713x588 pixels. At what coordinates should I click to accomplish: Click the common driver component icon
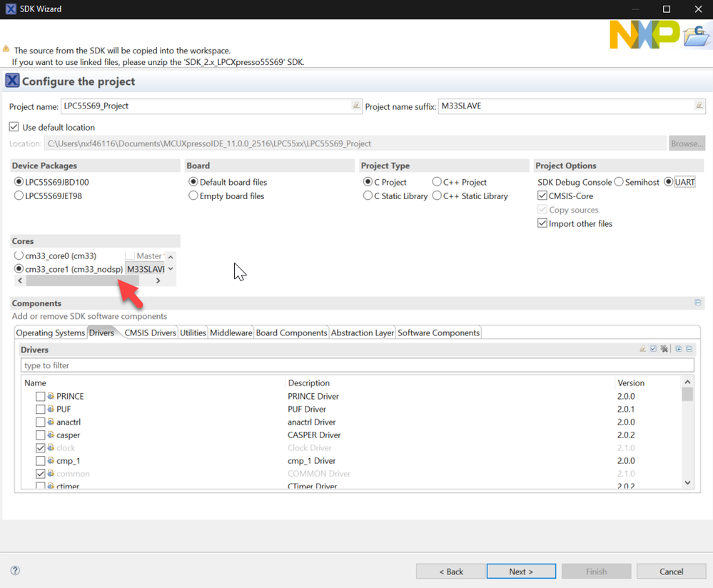[51, 473]
